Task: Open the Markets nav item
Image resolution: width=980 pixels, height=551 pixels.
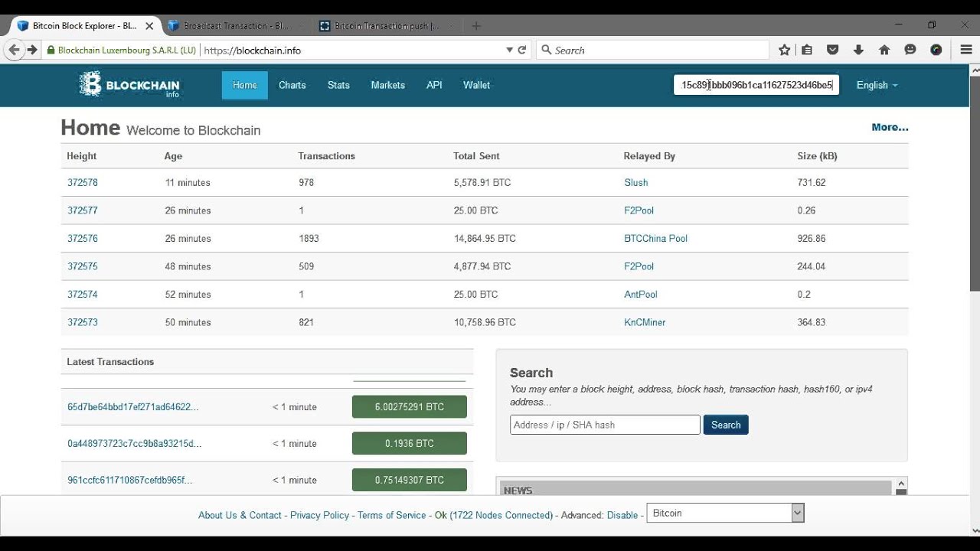Action: (x=388, y=85)
